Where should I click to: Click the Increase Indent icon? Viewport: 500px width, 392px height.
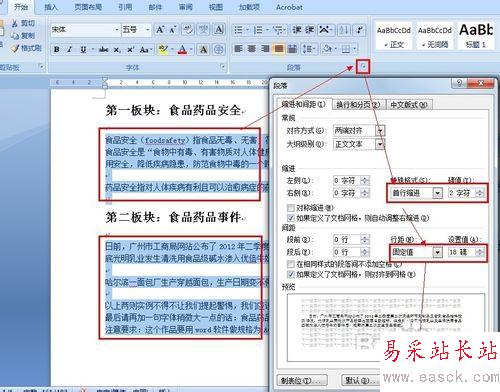[x=310, y=30]
